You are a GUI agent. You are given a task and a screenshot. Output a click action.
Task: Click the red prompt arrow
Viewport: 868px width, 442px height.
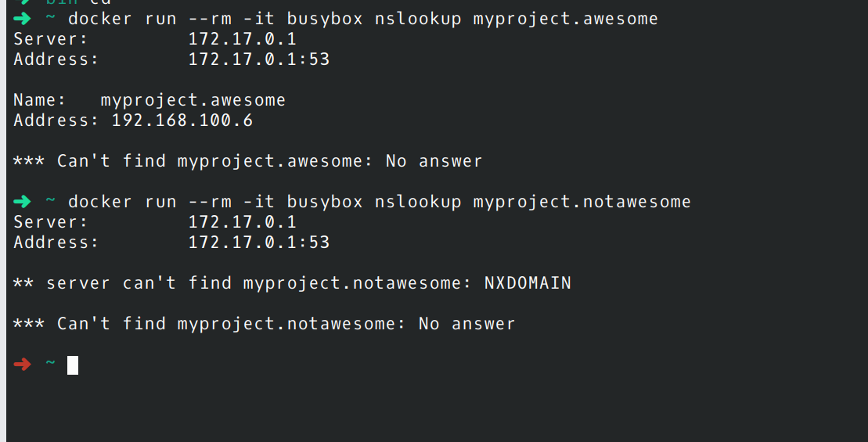(22, 364)
